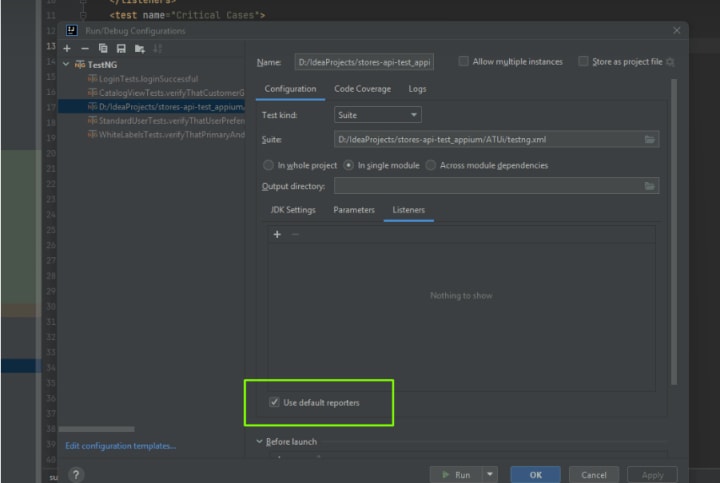This screenshot has height=483, width=720.
Task: Click the configuration list horizontal scrollbar
Action: pyautogui.click(x=96, y=429)
